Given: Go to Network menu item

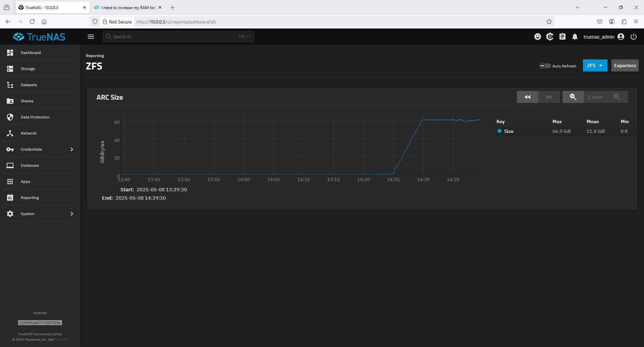Looking at the screenshot, I should tap(40, 133).
